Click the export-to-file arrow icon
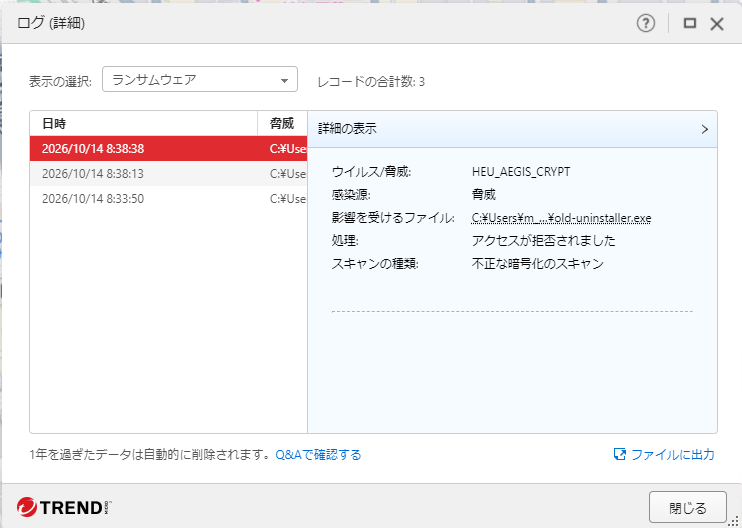Screen dimensions: 742x528 619,455
